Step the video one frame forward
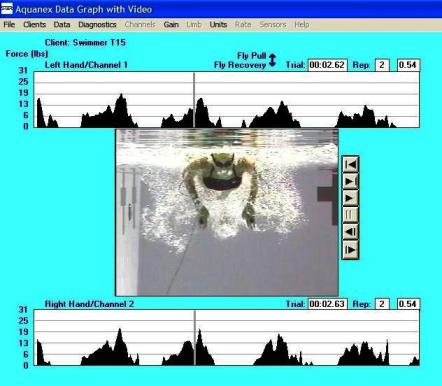This screenshot has width=442, height=386. pyautogui.click(x=350, y=249)
